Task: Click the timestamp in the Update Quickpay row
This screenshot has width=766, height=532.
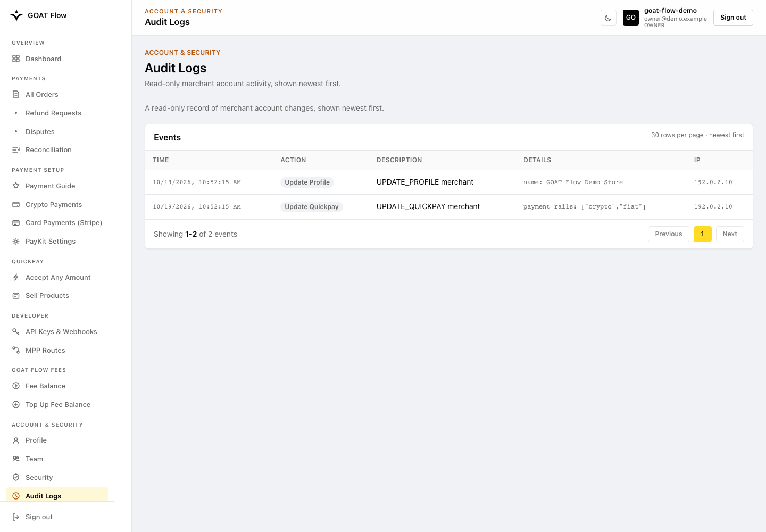Action: click(x=197, y=207)
